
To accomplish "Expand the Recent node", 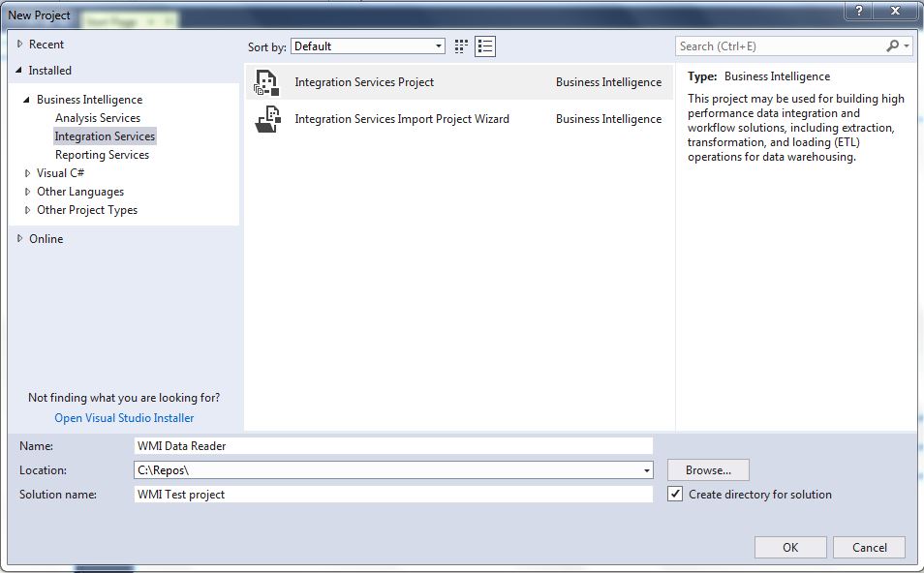I will tap(19, 44).
